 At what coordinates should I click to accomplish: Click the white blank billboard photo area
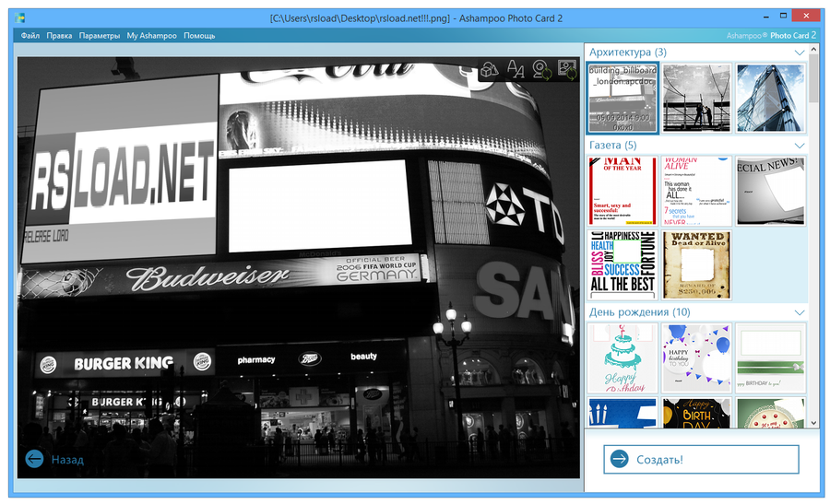coord(320,205)
